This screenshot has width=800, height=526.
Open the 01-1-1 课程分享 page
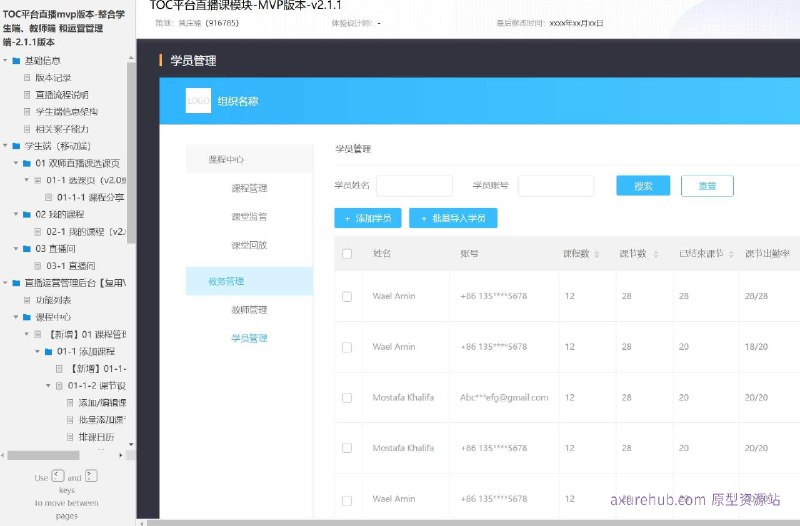pos(90,197)
